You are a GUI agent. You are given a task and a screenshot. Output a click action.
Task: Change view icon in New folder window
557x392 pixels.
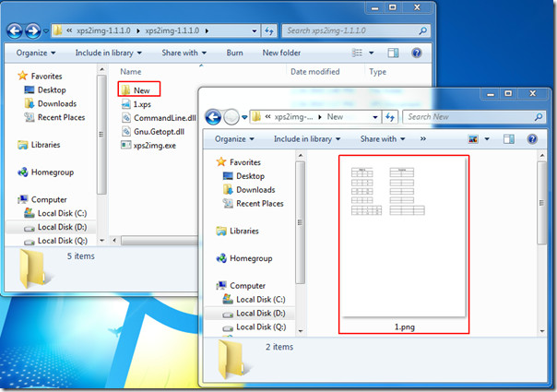tap(473, 139)
